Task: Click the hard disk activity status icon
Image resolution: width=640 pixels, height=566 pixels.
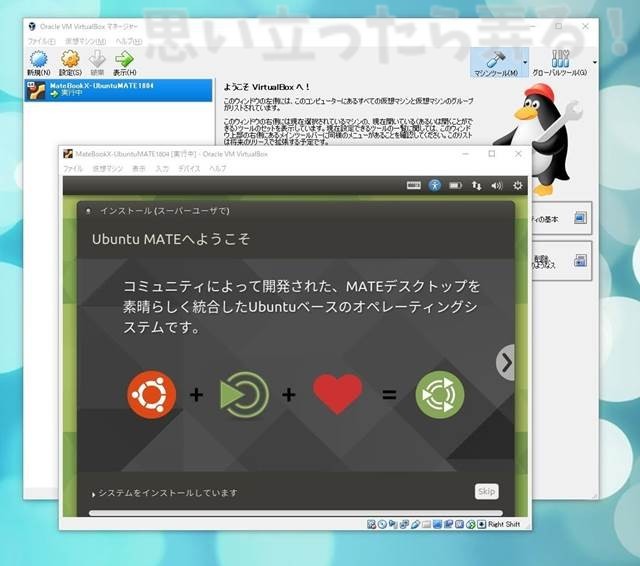Action: coord(371,524)
